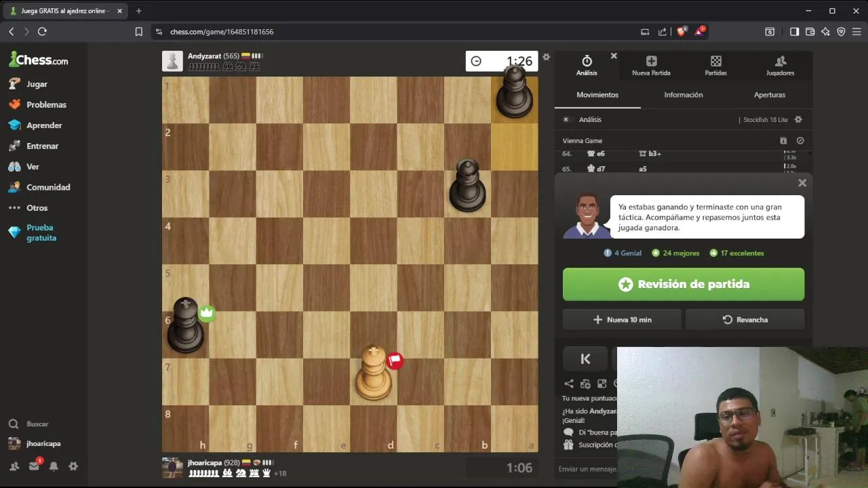The height and width of the screenshot is (488, 868).
Task: Click the board settings gear icon
Action: click(x=546, y=57)
